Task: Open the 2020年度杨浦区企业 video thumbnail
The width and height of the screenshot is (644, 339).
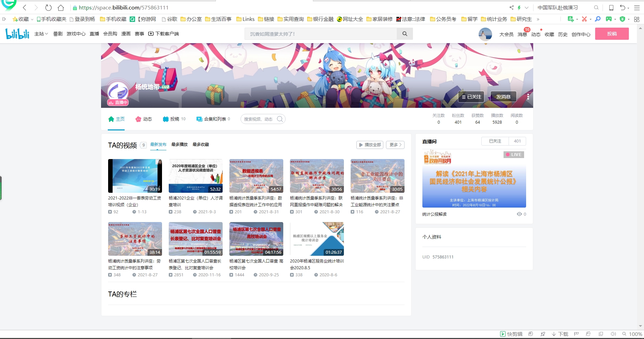Action: pyautogui.click(x=195, y=176)
